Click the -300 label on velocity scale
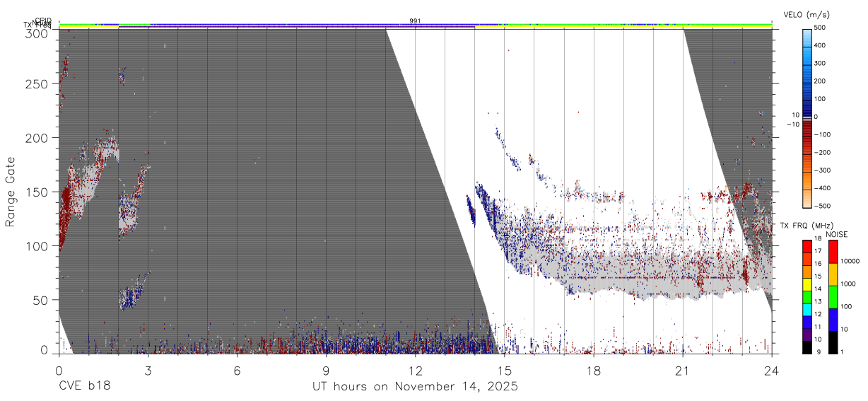Viewport: 868px width, 401px height. point(821,170)
